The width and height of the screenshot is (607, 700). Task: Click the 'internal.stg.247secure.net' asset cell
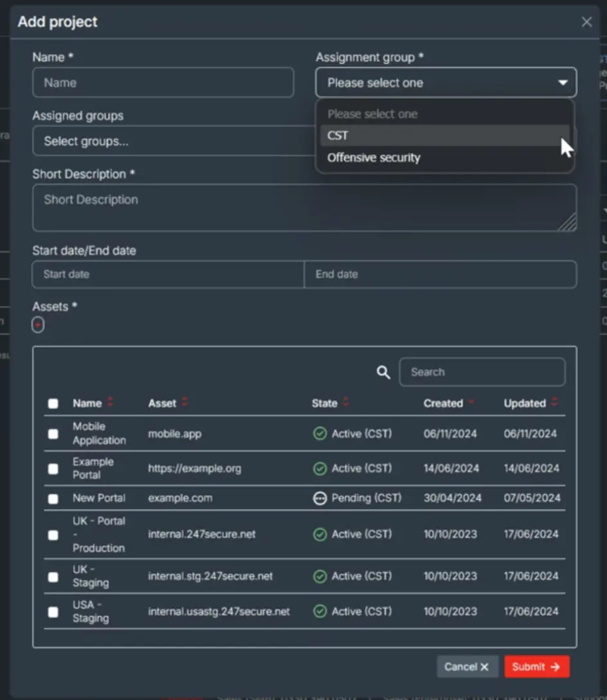point(210,577)
